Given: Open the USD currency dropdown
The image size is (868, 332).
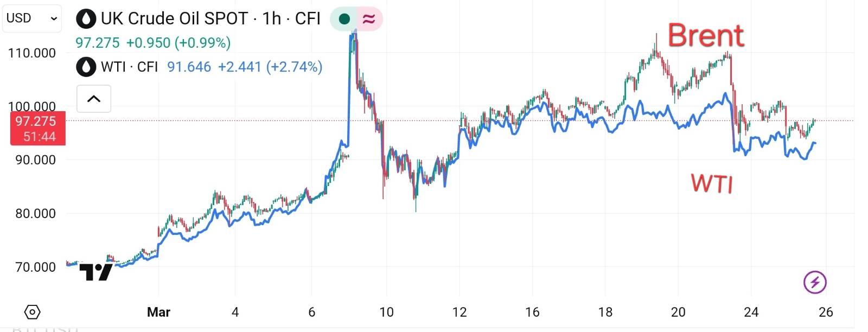Looking at the screenshot, I should [31, 18].
